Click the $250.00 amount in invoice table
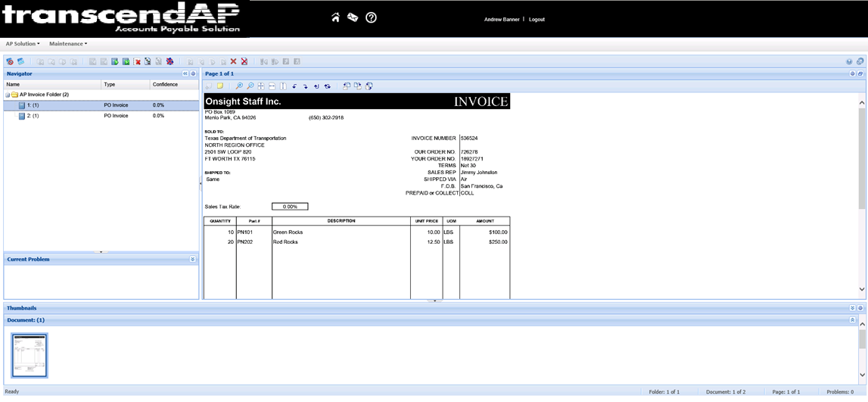868x402 pixels. 498,242
